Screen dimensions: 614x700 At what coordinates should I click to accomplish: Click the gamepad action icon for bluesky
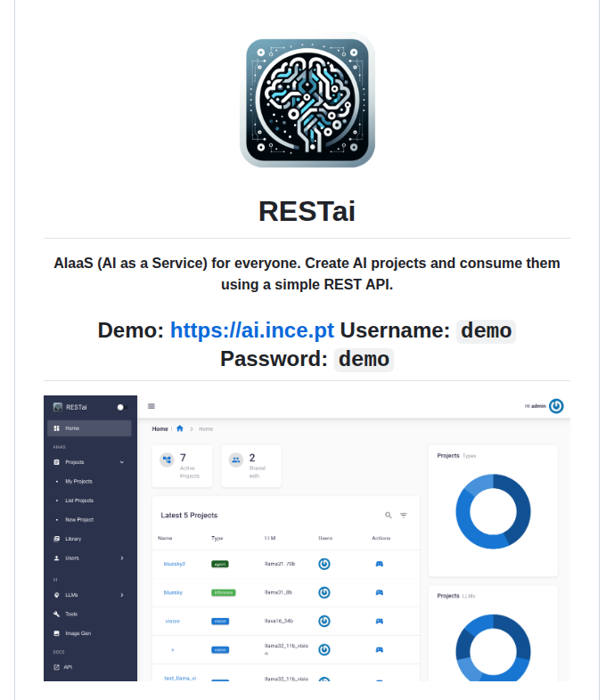coord(380,592)
